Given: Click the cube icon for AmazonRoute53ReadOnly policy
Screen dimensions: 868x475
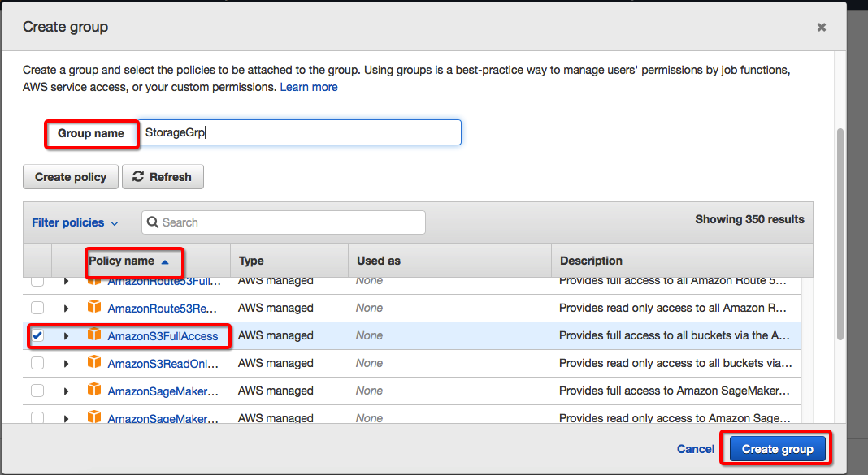Looking at the screenshot, I should (94, 308).
